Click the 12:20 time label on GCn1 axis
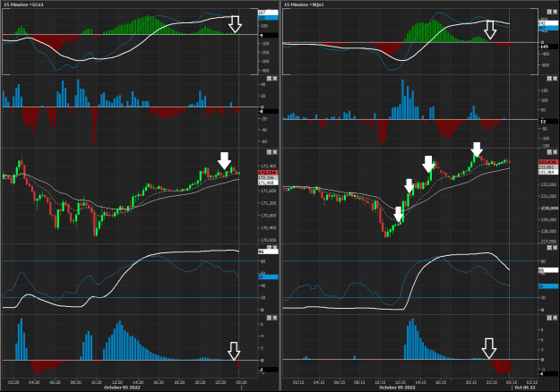Screen dimensions: 560x392 117,382
